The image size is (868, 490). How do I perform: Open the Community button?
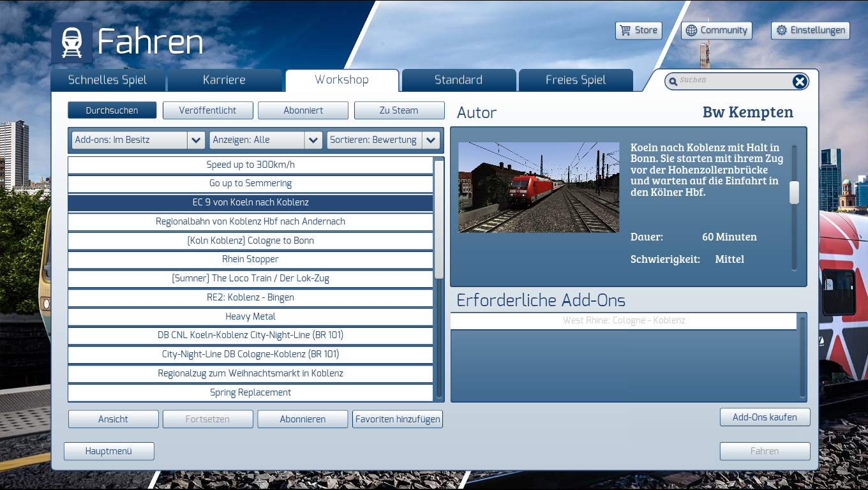point(717,31)
